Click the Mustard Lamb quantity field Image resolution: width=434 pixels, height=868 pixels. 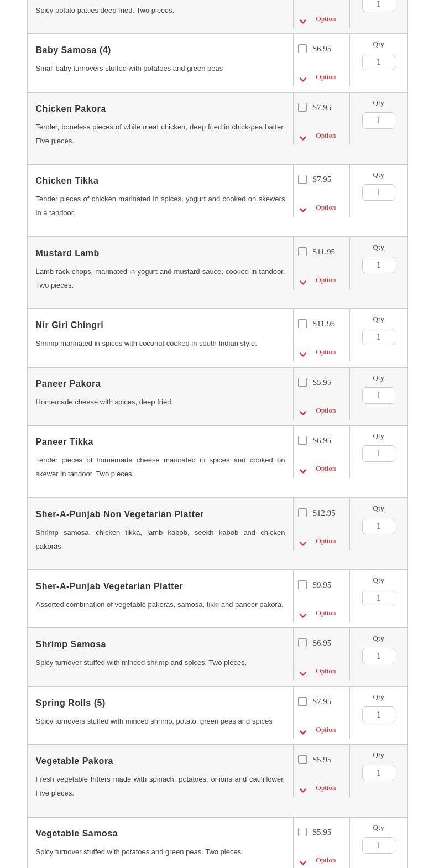click(378, 265)
